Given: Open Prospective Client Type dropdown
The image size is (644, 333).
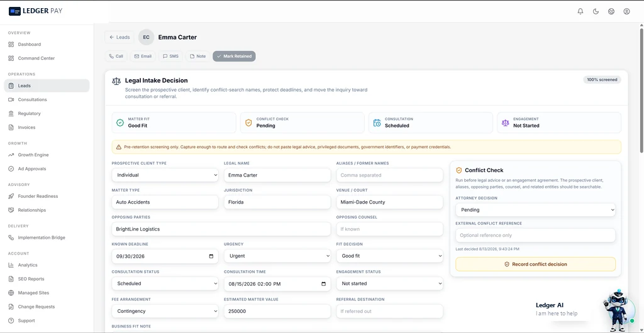Looking at the screenshot, I should click(165, 175).
